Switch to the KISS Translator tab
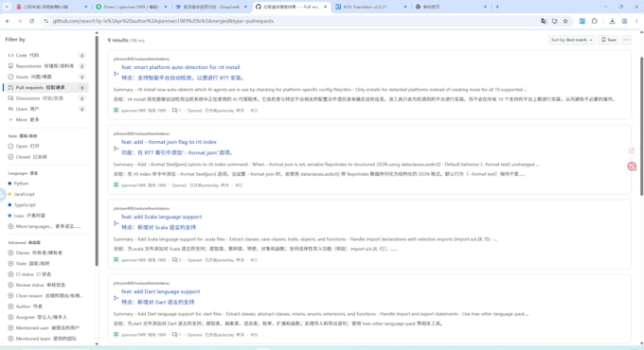 click(x=370, y=7)
